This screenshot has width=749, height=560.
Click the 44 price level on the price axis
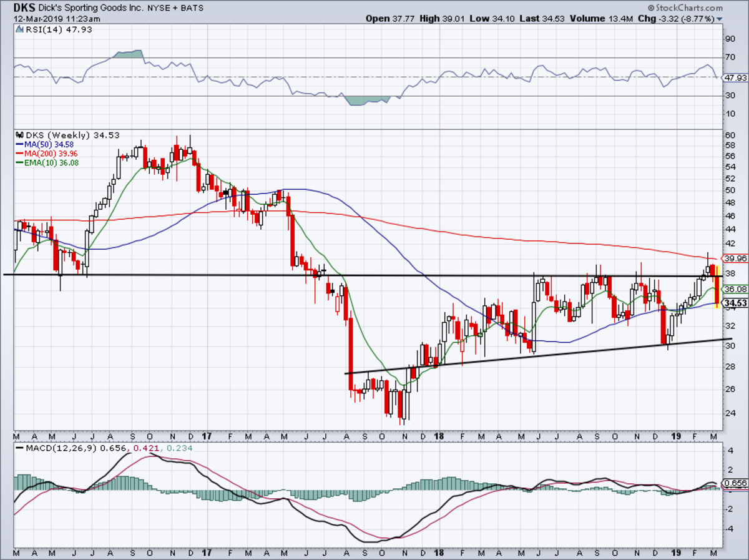tap(730, 229)
